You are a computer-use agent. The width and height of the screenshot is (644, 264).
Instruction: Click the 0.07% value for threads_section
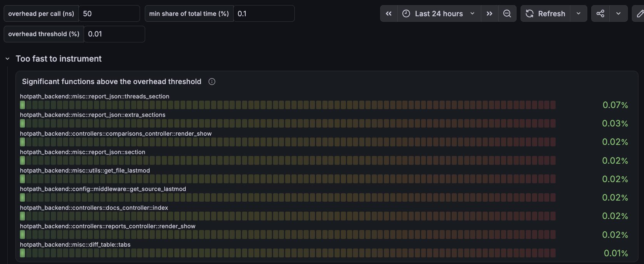[x=615, y=105]
